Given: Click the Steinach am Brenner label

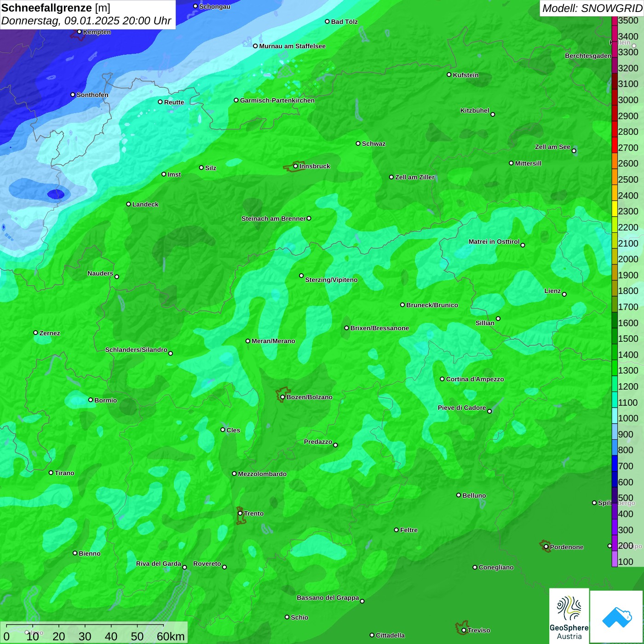Looking at the screenshot, I should point(274,218).
